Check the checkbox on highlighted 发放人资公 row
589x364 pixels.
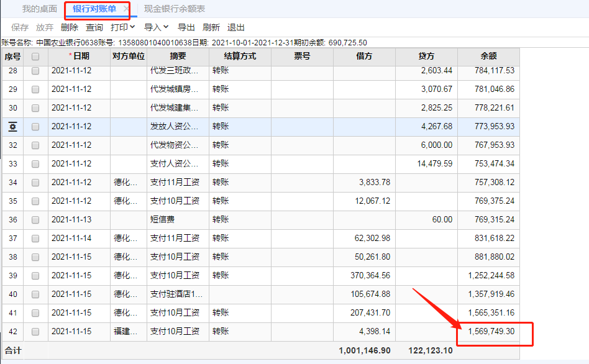tap(35, 127)
